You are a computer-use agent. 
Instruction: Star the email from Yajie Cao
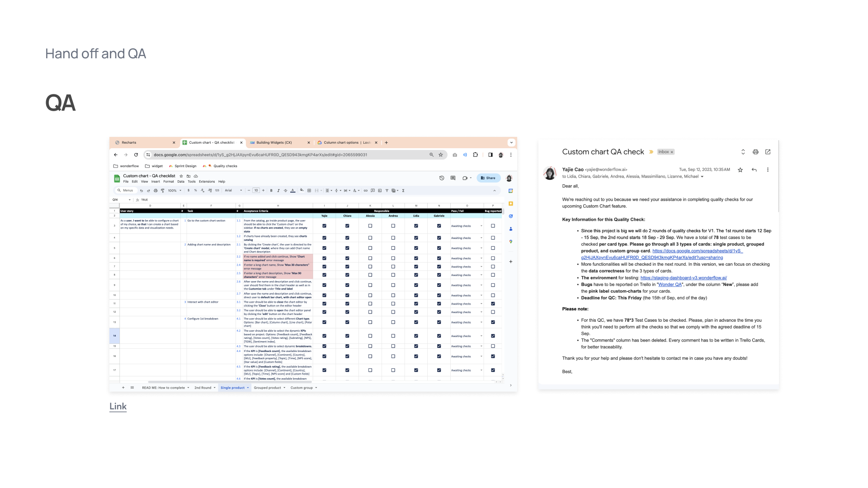point(740,170)
